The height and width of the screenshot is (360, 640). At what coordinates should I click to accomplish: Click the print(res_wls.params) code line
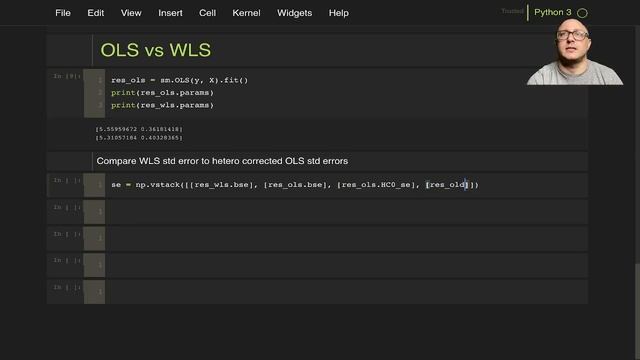click(162, 105)
